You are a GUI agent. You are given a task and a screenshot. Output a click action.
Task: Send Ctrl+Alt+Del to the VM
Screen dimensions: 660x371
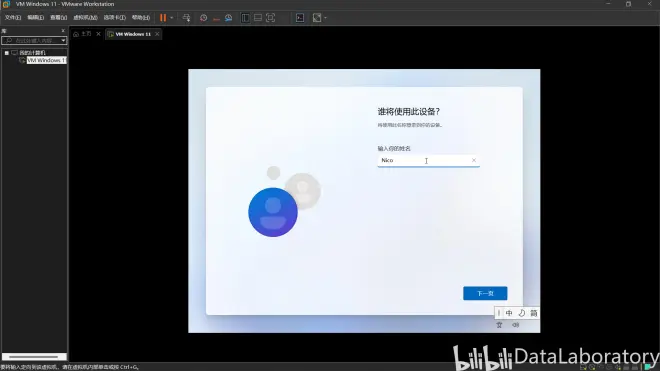click(186, 18)
